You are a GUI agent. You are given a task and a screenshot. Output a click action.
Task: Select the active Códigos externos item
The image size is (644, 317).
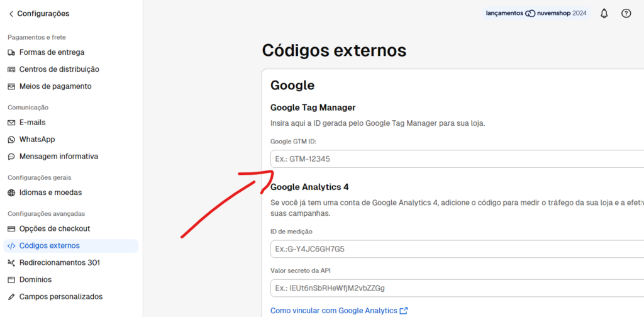(x=71, y=246)
